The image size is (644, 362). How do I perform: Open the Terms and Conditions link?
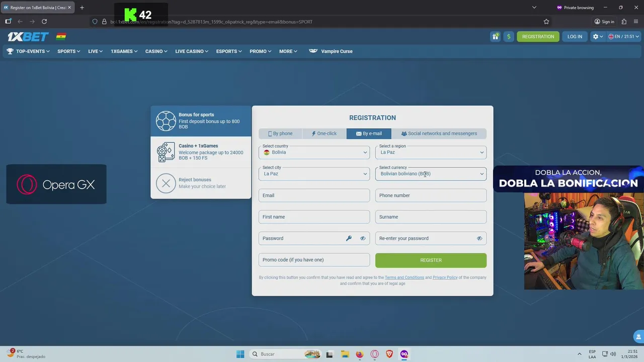405,278
